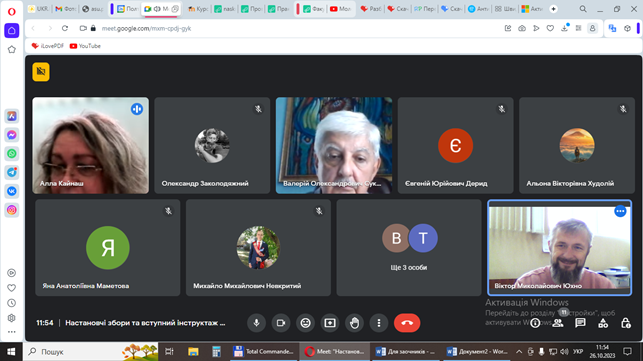Screen dimensions: 643x361
Task: Switch to Курс browser tab
Action: 198,9
